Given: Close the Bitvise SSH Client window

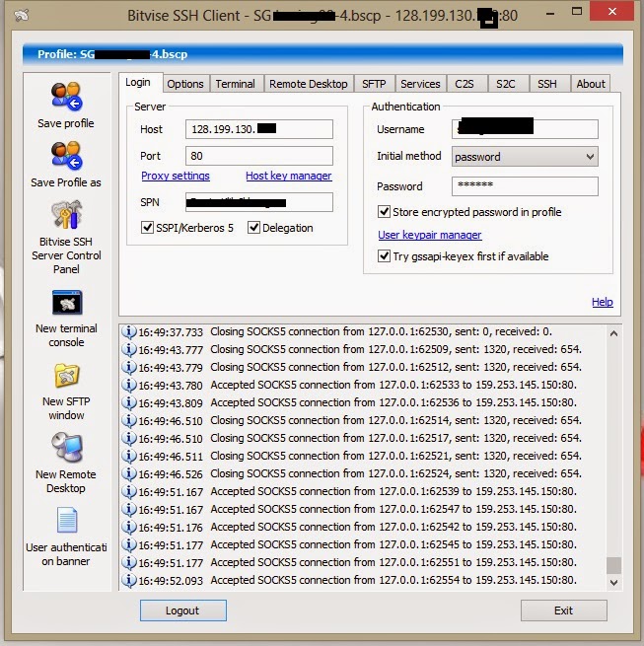Looking at the screenshot, I should [611, 12].
